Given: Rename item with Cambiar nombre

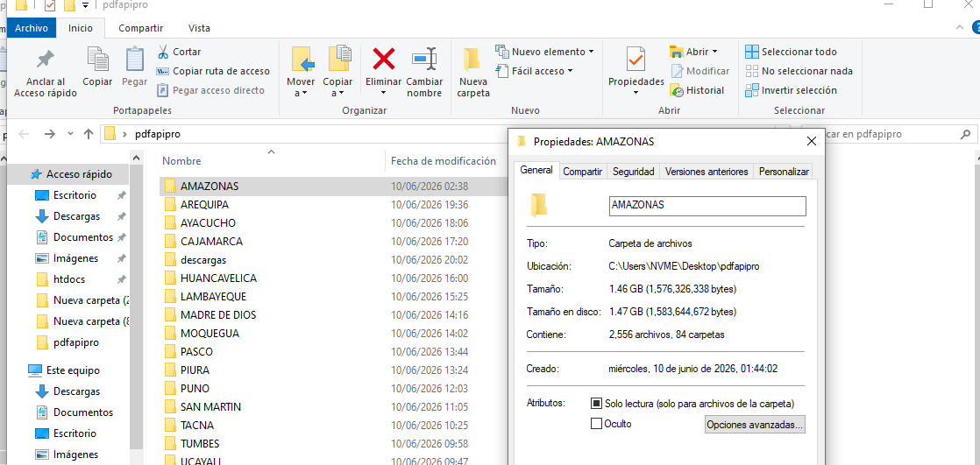Looking at the screenshot, I should (424, 73).
